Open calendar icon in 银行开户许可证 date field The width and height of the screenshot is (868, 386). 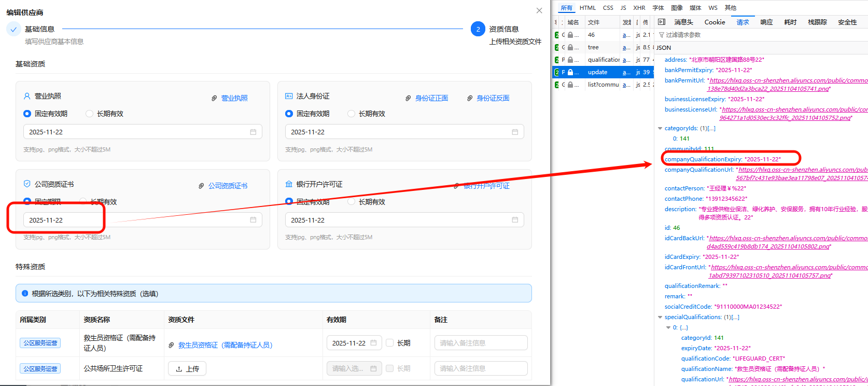click(515, 220)
